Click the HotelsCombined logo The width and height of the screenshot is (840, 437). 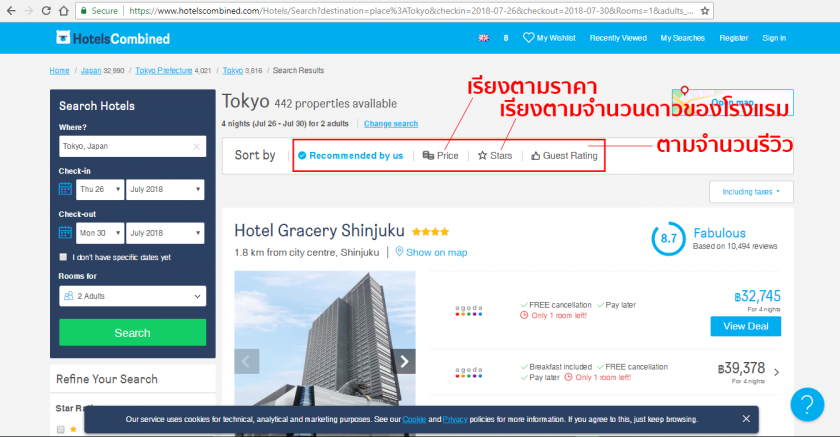click(113, 38)
